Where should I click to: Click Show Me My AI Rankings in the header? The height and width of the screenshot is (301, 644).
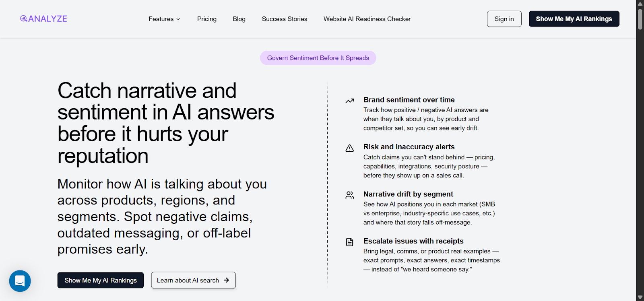pyautogui.click(x=574, y=19)
